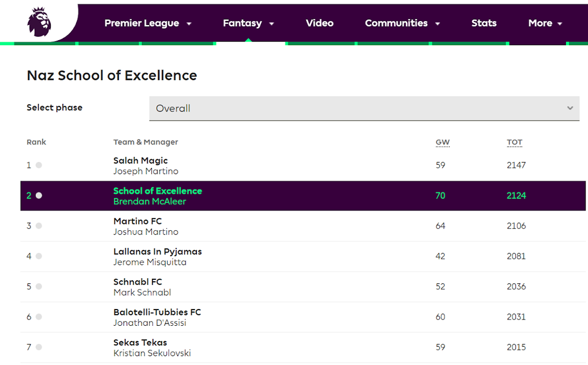Click total score 2015 for Sekas Tekas
Viewport: 588px width, 365px height.
click(516, 347)
